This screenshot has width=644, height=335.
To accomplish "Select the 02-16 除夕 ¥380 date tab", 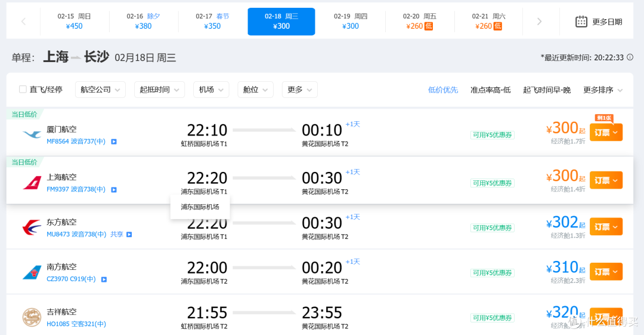I will click(x=143, y=21).
